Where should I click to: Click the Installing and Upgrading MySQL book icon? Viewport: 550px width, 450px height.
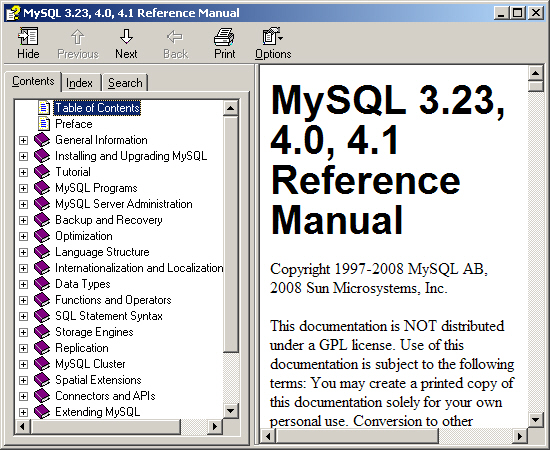pos(42,156)
